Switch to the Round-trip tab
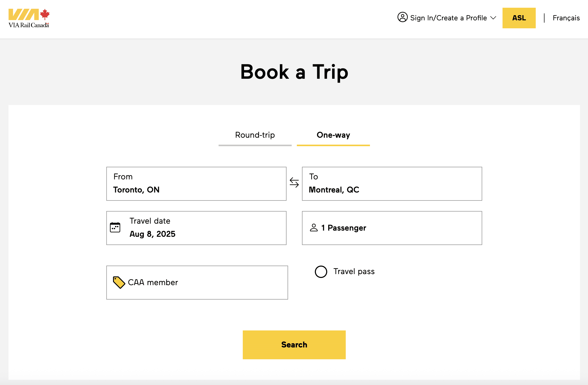588x385 pixels. (255, 135)
